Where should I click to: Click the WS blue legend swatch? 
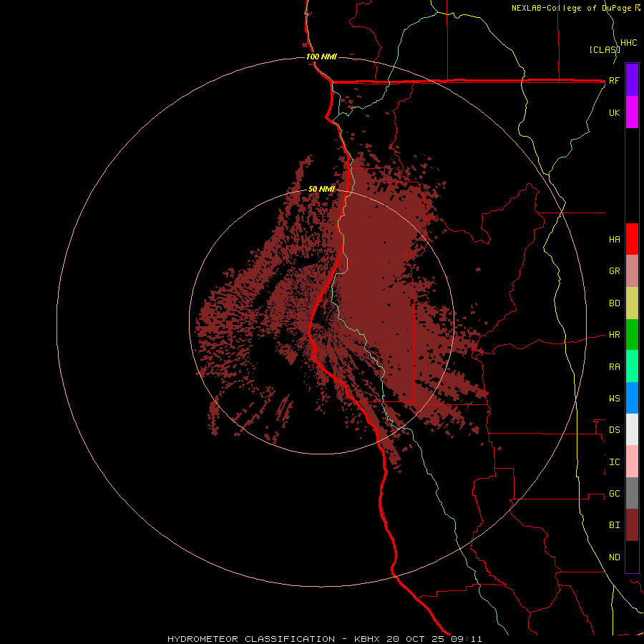[632, 398]
